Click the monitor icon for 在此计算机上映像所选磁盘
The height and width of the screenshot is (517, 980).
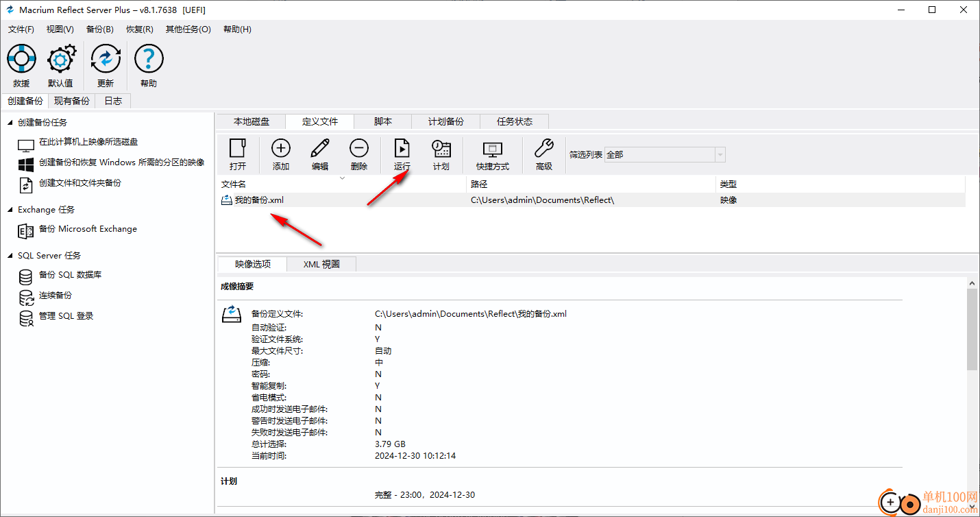tap(26, 145)
